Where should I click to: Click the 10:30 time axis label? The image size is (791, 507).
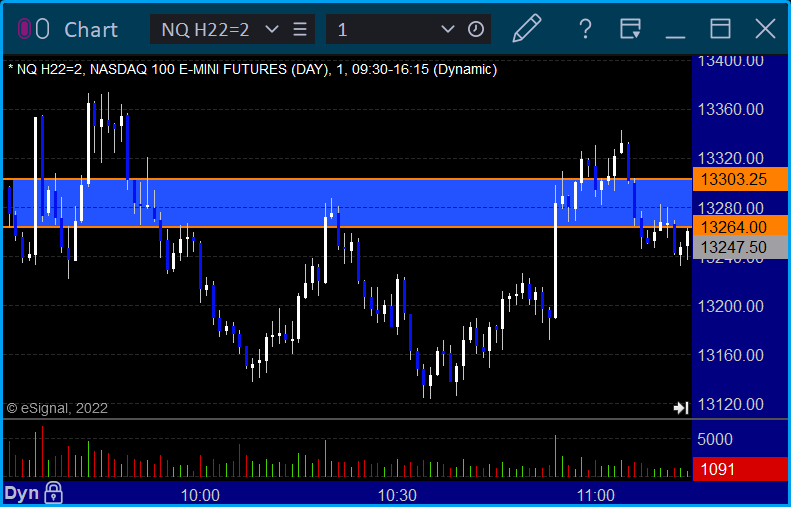pyautogui.click(x=398, y=495)
